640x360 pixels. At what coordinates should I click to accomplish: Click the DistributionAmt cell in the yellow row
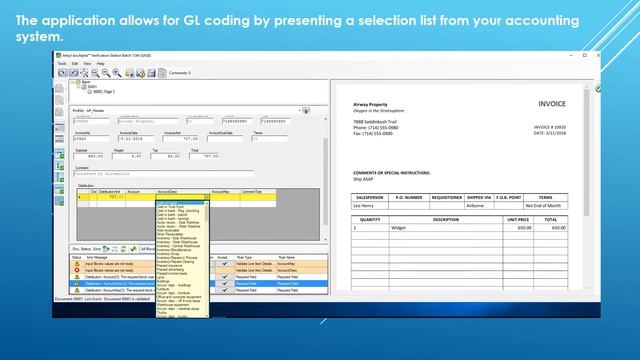(x=111, y=197)
